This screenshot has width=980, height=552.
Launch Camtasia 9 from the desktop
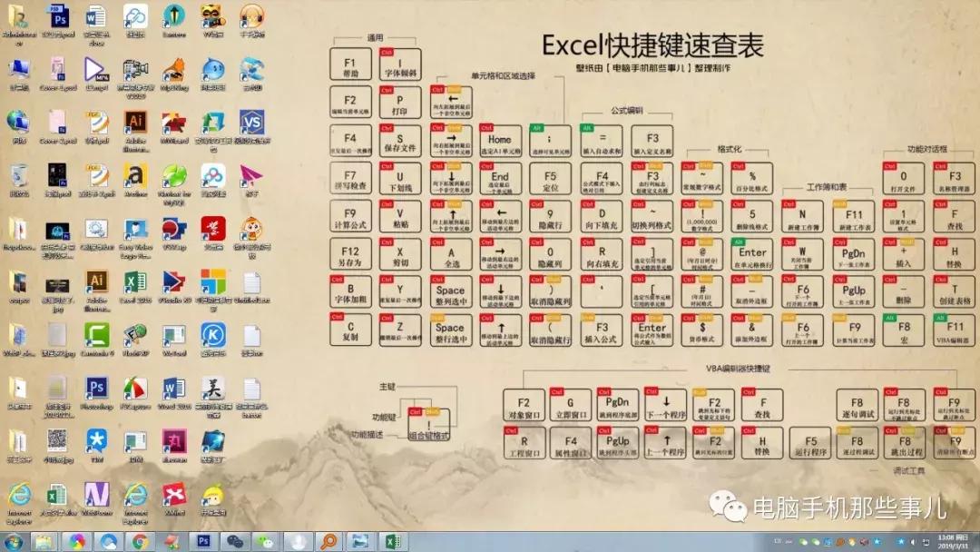click(x=95, y=334)
